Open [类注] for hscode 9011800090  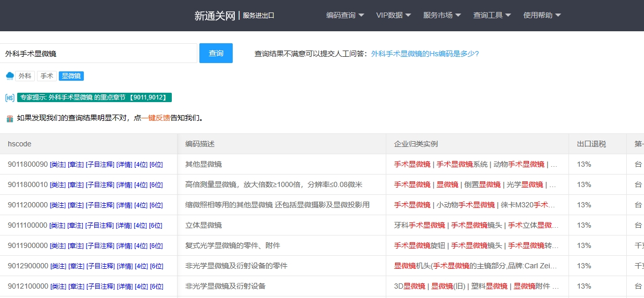pyautogui.click(x=58, y=165)
